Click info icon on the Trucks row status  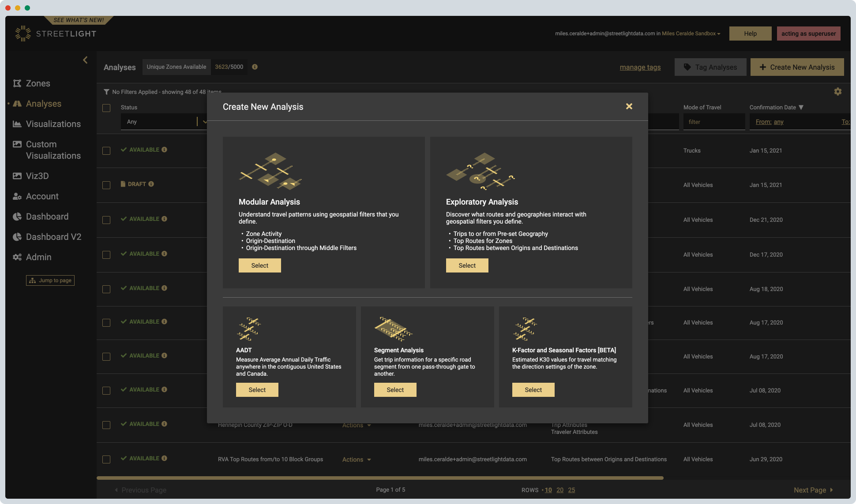(x=164, y=149)
